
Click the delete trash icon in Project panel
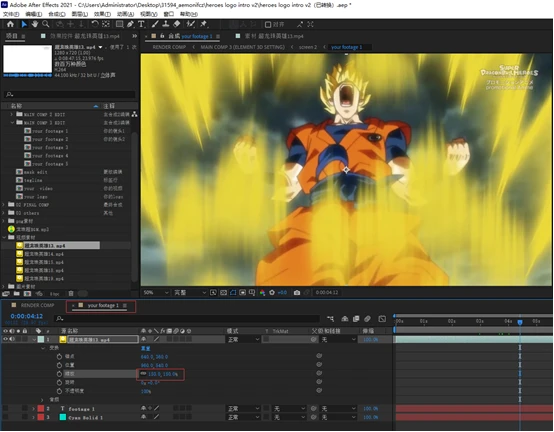pyautogui.click(x=71, y=294)
